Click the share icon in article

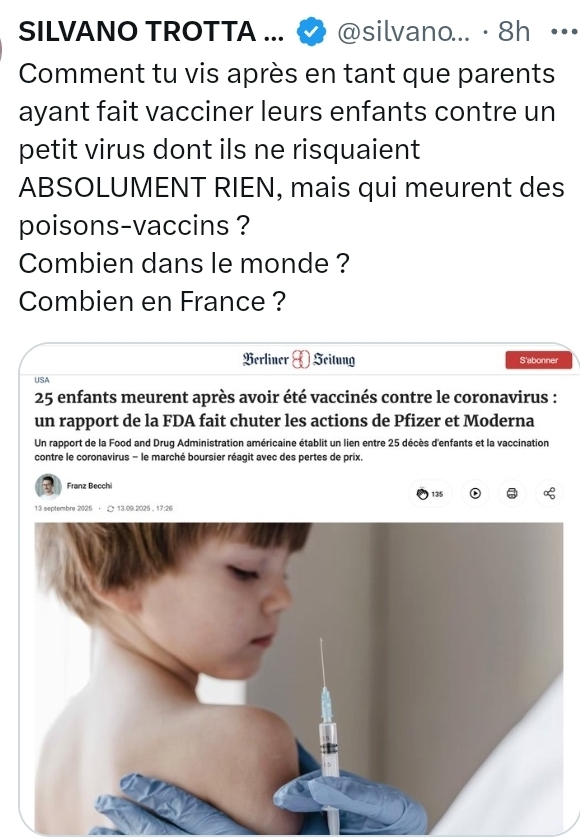(549, 493)
